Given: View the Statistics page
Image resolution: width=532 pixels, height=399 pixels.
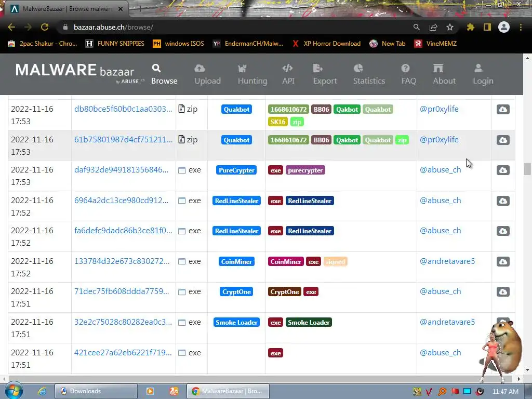Looking at the screenshot, I should [x=369, y=74].
